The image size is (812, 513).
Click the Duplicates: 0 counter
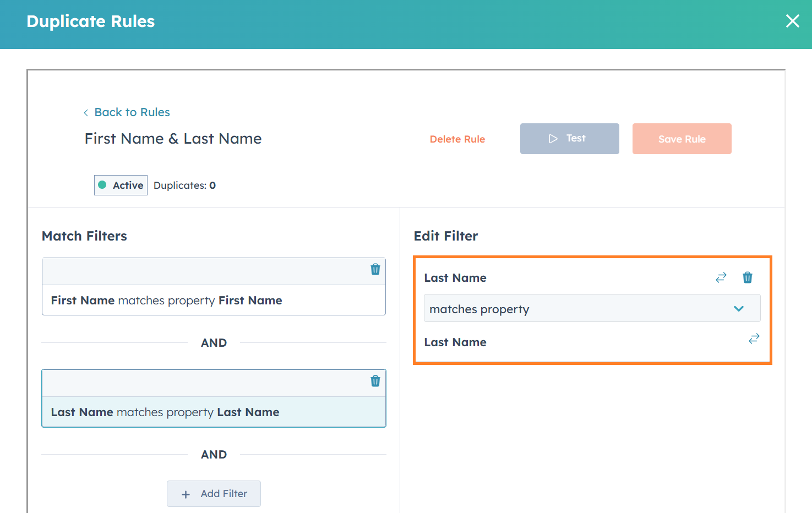tap(184, 185)
